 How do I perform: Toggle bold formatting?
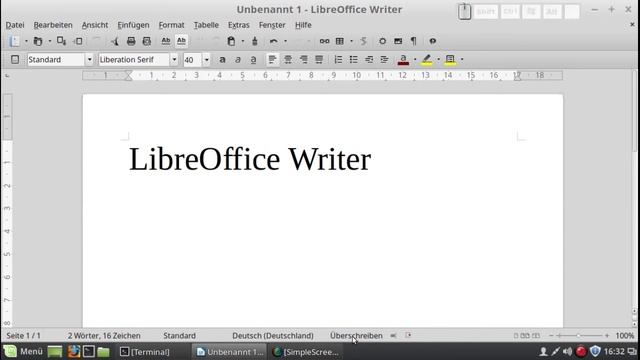[x=222, y=60]
